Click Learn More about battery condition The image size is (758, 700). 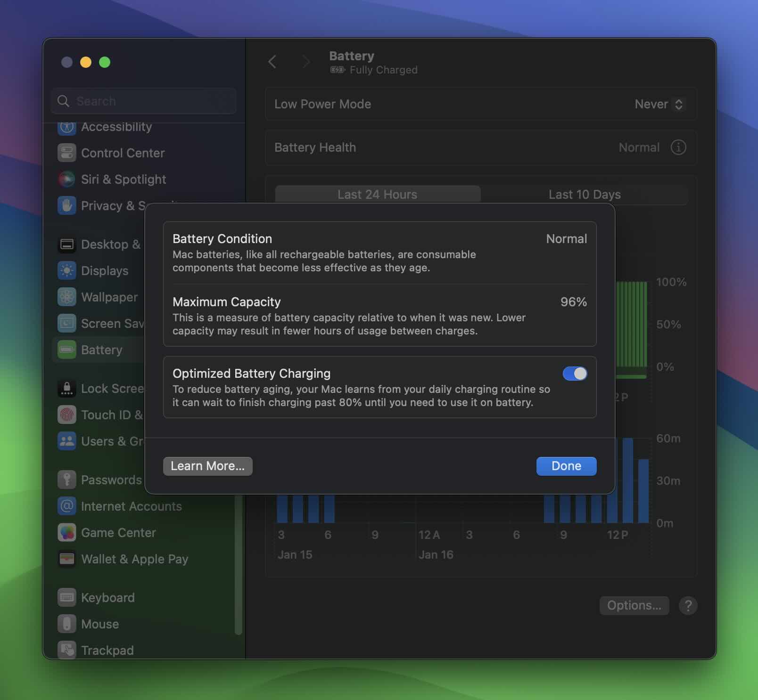point(207,466)
